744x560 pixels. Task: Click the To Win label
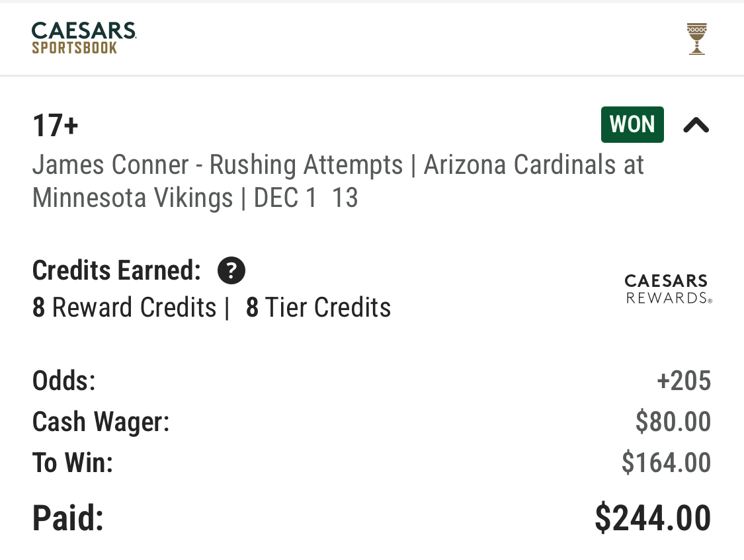[73, 463]
